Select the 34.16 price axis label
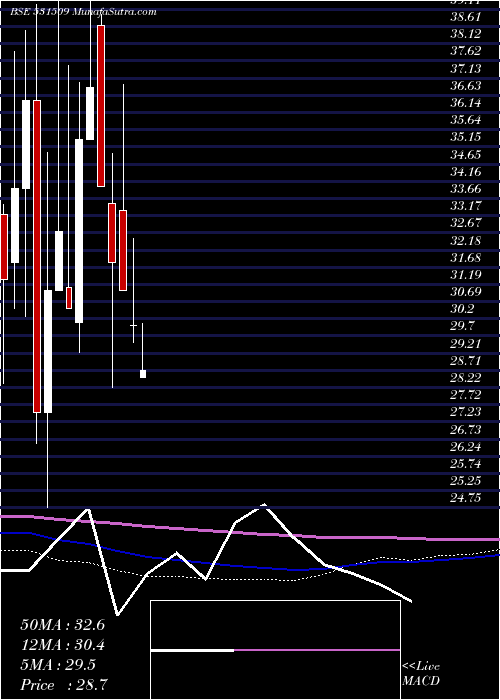The width and height of the screenshot is (500, 700). coord(466,171)
